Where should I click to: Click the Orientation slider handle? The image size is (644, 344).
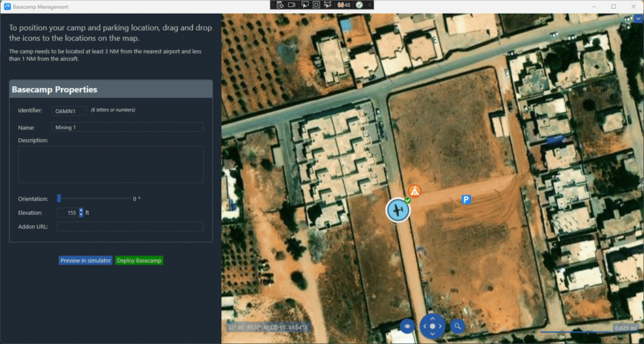click(x=59, y=198)
